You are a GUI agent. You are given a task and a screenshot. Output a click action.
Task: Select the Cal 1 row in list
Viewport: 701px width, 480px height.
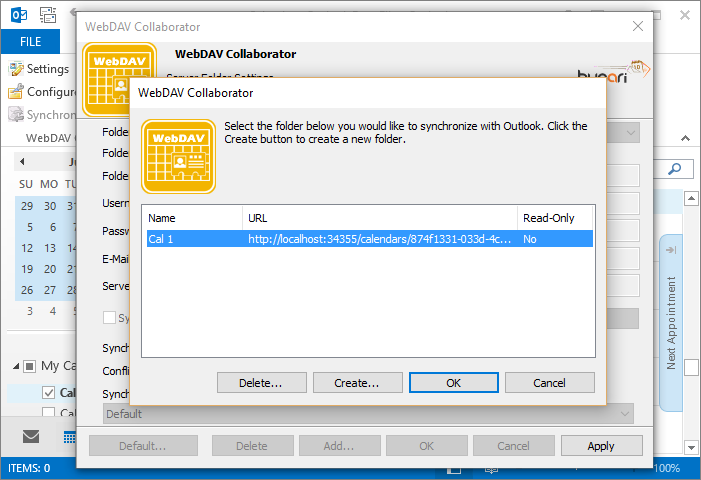[370, 239]
